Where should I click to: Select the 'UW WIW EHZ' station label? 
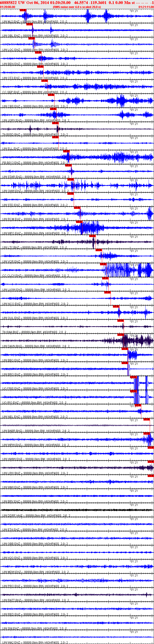(x=11, y=488)
